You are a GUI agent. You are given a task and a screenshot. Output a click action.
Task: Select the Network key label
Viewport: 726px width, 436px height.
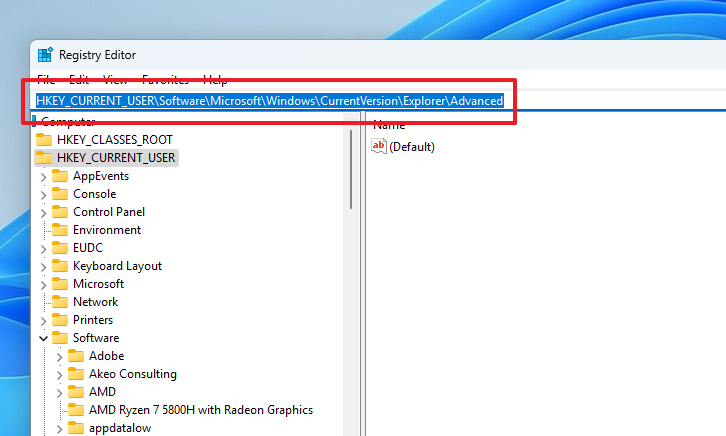click(95, 302)
